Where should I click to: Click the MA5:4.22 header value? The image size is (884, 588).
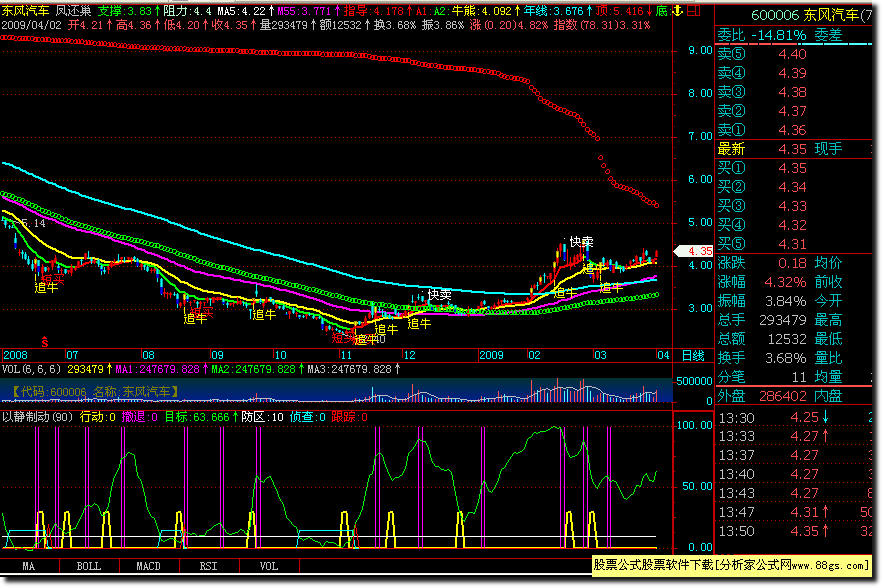point(245,11)
